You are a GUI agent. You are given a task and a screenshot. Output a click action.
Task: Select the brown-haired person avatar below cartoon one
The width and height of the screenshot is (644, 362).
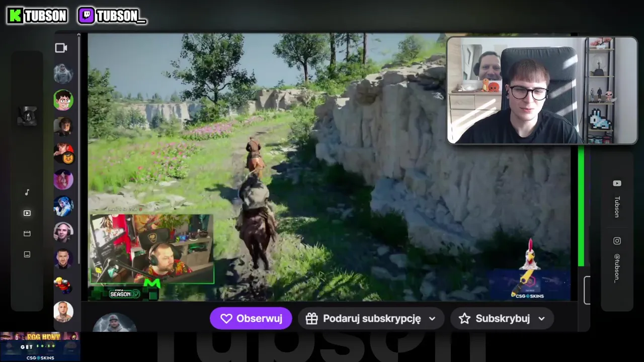[63, 127]
